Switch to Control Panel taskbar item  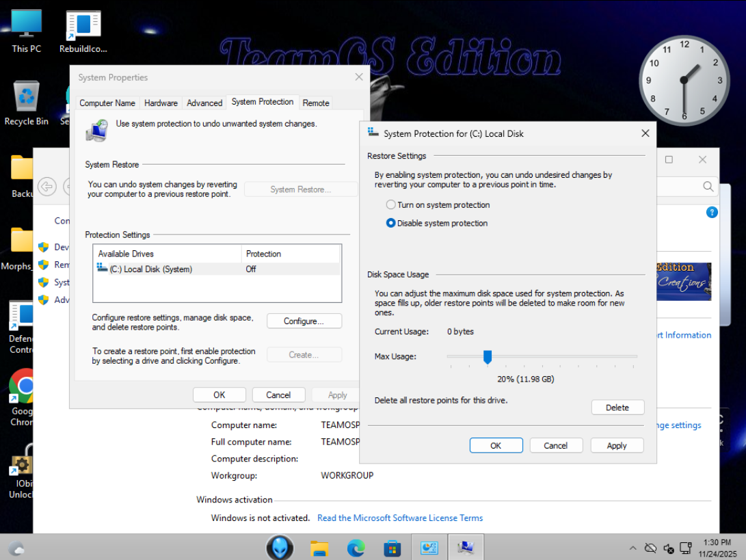[429, 548]
